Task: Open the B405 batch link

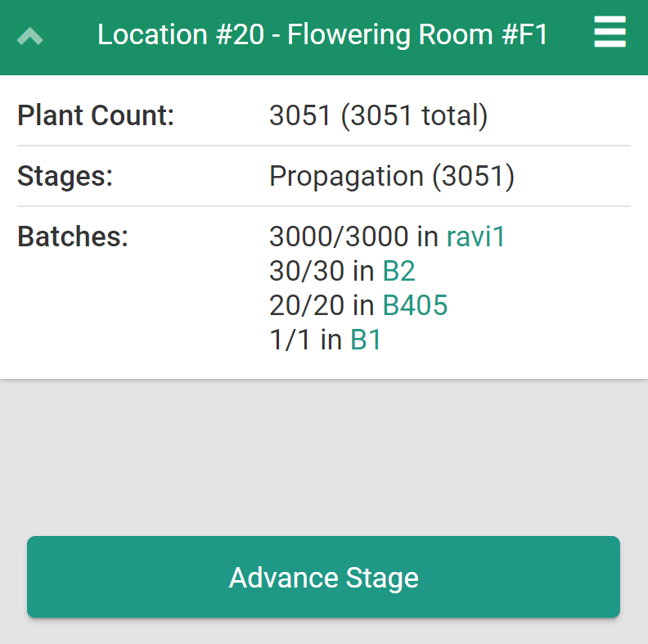Action: pos(415,305)
